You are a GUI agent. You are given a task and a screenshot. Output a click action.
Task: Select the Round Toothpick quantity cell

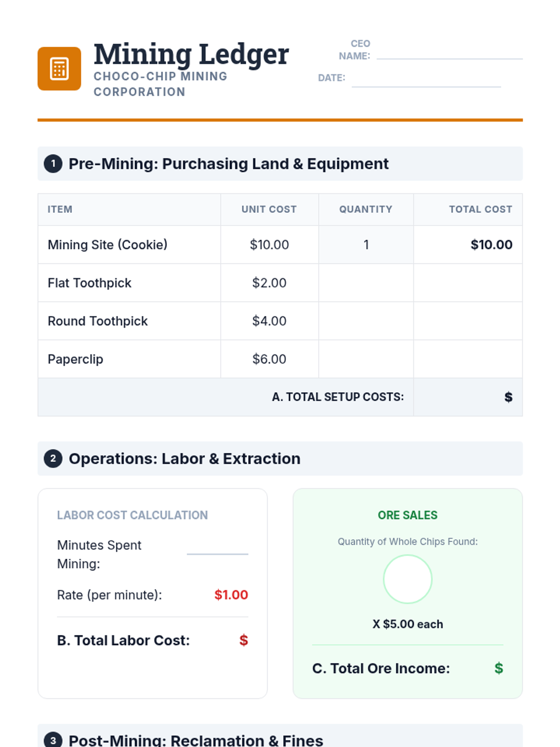(366, 321)
